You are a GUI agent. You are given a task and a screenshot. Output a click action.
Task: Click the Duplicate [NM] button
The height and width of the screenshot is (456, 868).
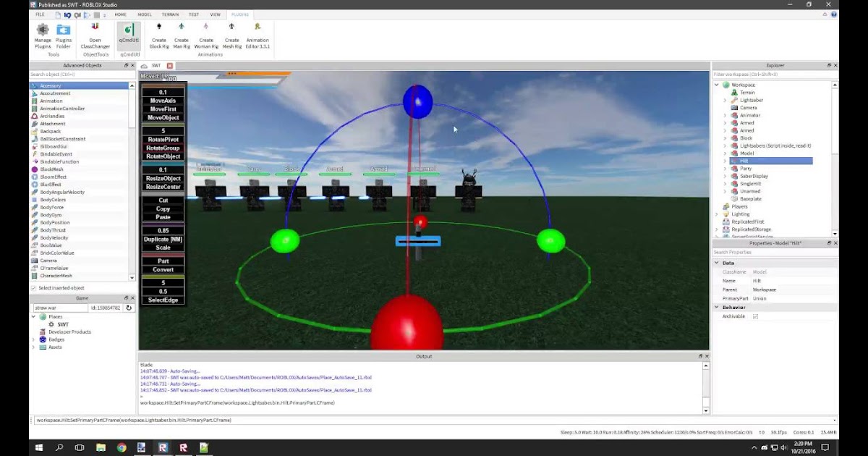click(x=163, y=239)
